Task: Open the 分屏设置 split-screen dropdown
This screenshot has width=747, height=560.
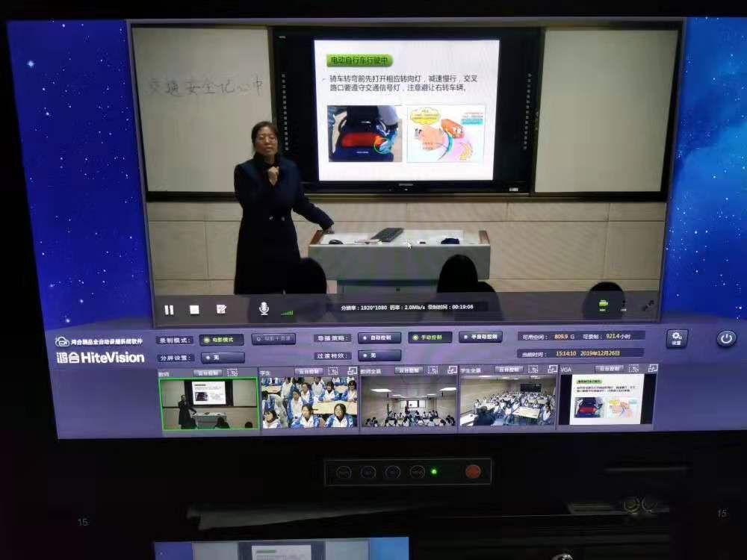Action: (223, 358)
